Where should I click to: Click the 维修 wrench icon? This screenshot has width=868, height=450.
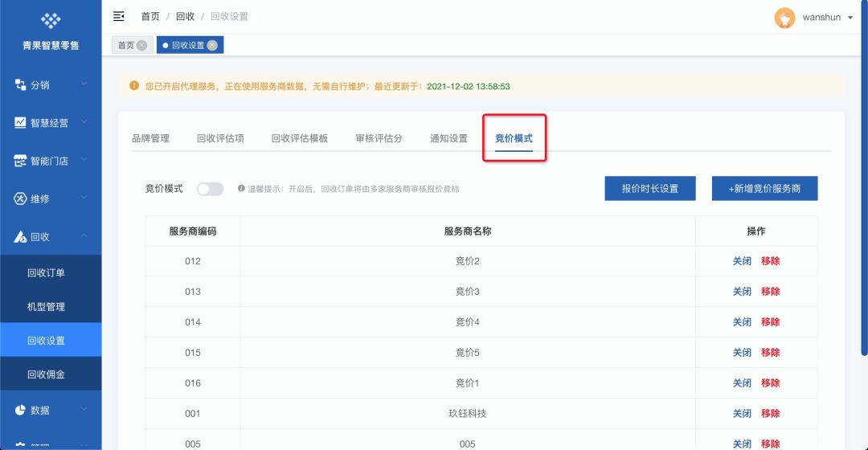20,198
